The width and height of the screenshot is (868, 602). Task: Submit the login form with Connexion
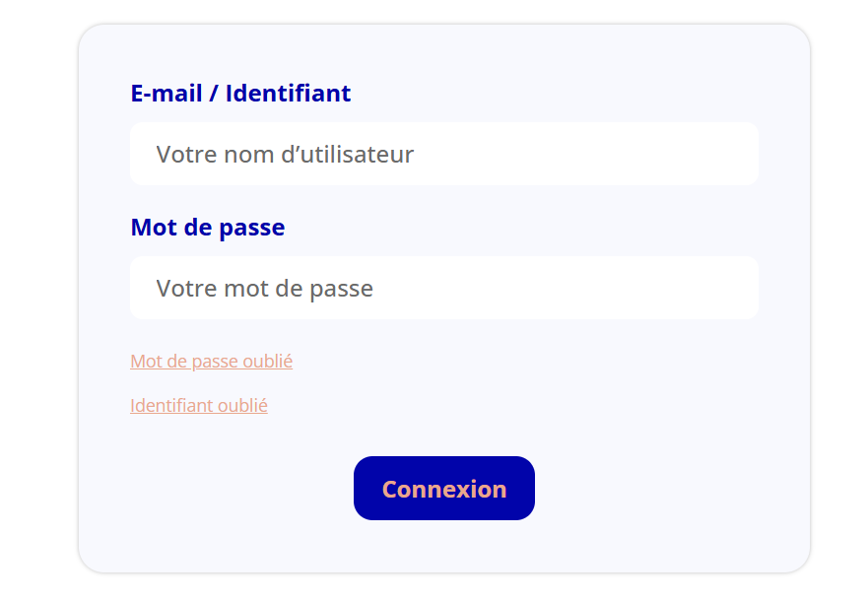443,489
